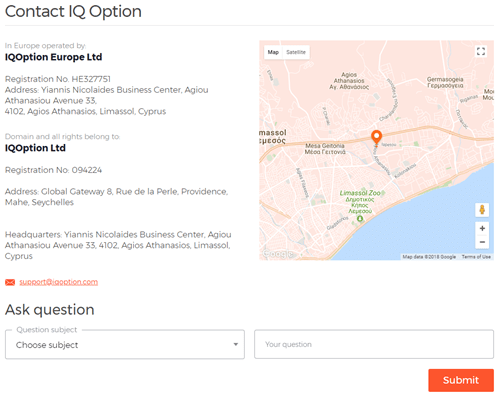Zoom out on the map
500x397 pixels.
click(x=482, y=242)
